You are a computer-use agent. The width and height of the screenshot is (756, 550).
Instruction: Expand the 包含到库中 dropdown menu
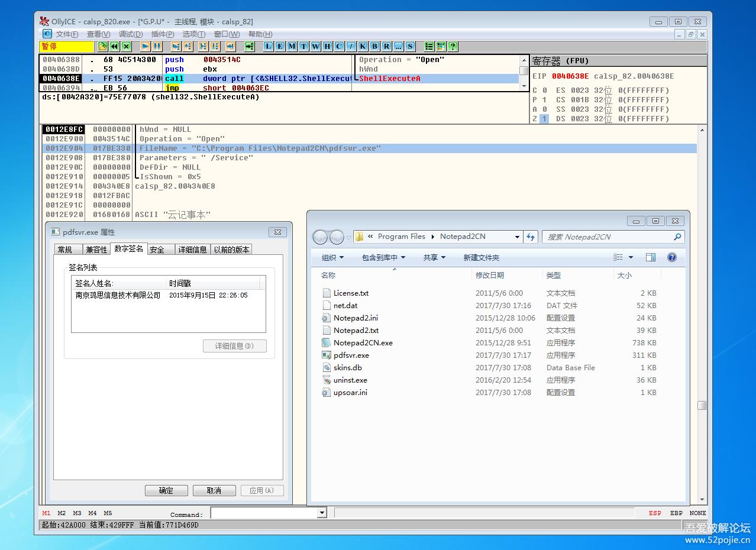tap(383, 257)
